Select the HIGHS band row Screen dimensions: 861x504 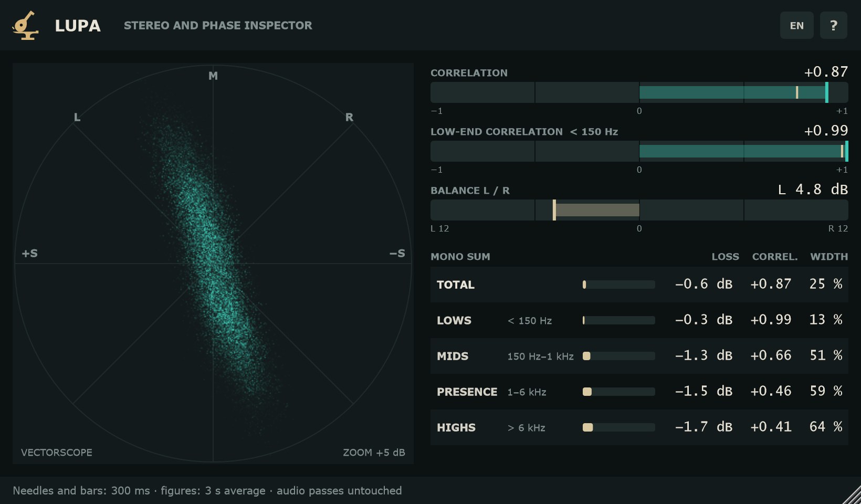[x=639, y=427]
